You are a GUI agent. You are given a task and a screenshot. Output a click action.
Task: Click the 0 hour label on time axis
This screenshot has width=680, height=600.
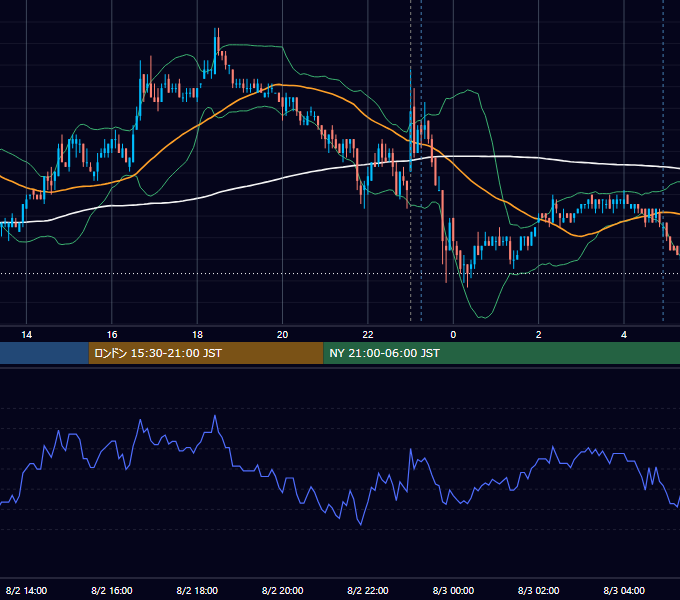click(x=453, y=335)
